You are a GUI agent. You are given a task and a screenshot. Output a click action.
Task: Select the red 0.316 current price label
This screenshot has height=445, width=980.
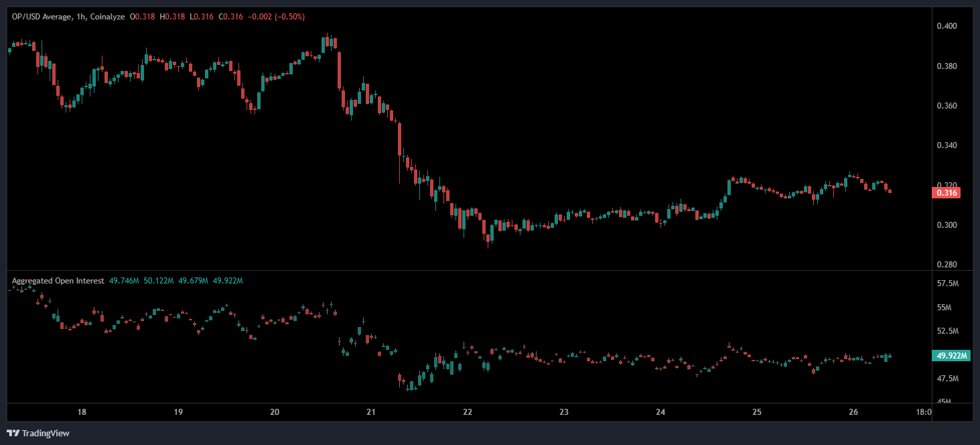click(947, 193)
